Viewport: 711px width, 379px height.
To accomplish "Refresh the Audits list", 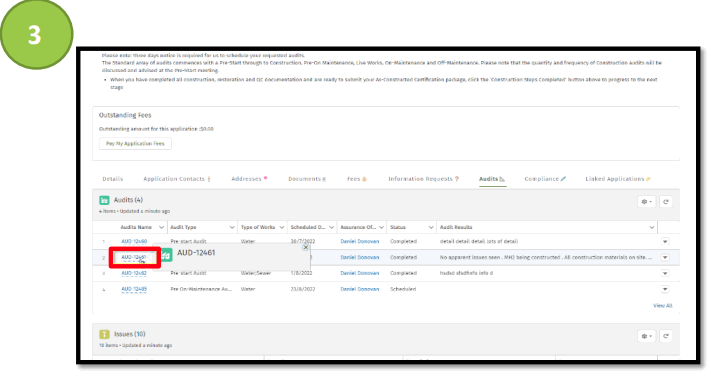I will click(666, 202).
